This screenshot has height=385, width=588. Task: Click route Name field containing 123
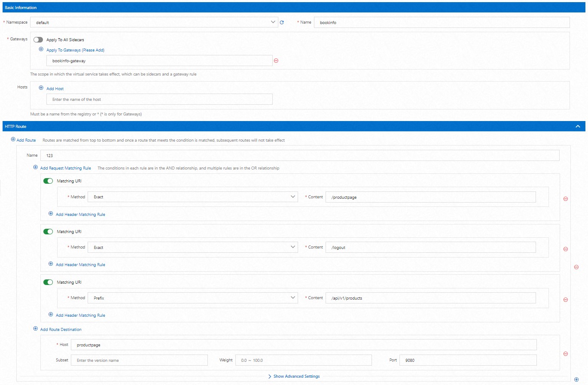(300, 155)
